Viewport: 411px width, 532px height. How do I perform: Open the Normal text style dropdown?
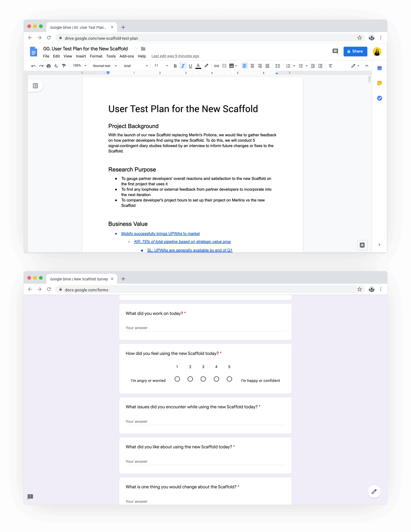[105, 66]
